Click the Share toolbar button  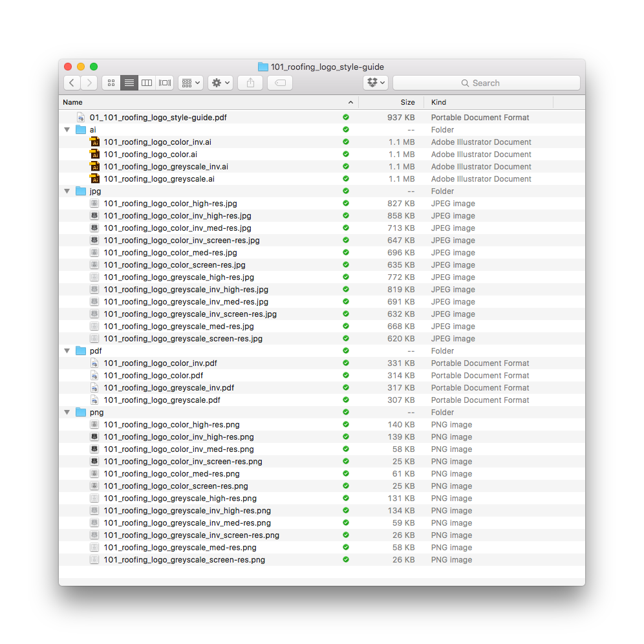tap(250, 83)
